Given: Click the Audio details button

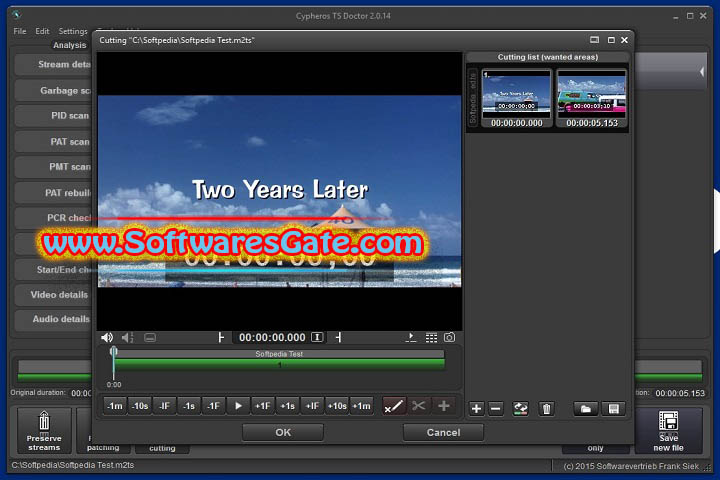Looking at the screenshot, I should pyautogui.click(x=54, y=319).
